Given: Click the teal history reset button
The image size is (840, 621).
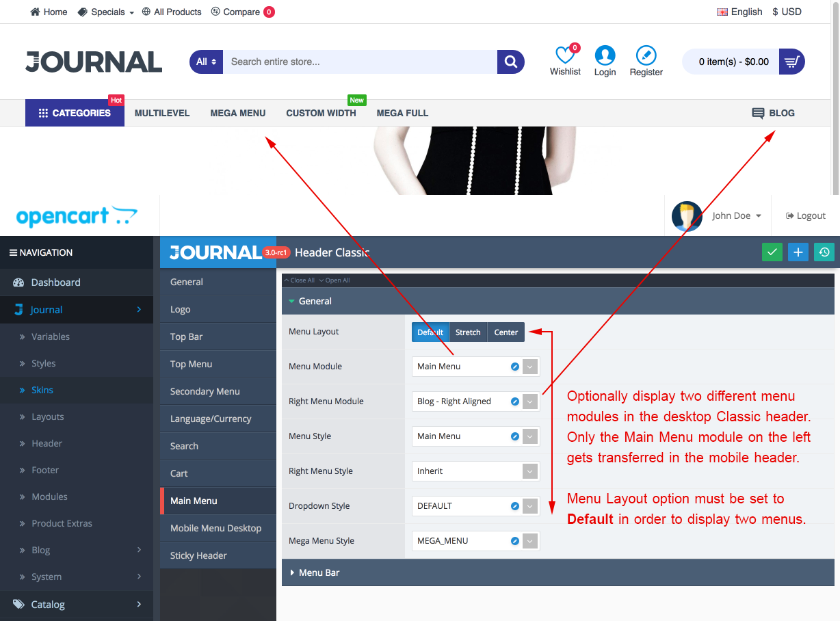Looking at the screenshot, I should (x=824, y=252).
